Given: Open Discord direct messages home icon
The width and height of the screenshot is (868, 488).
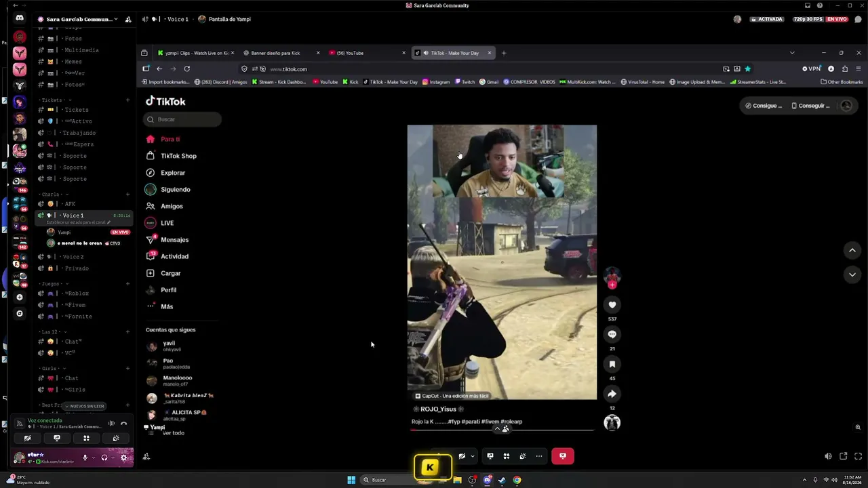Looking at the screenshot, I should pos(20,19).
